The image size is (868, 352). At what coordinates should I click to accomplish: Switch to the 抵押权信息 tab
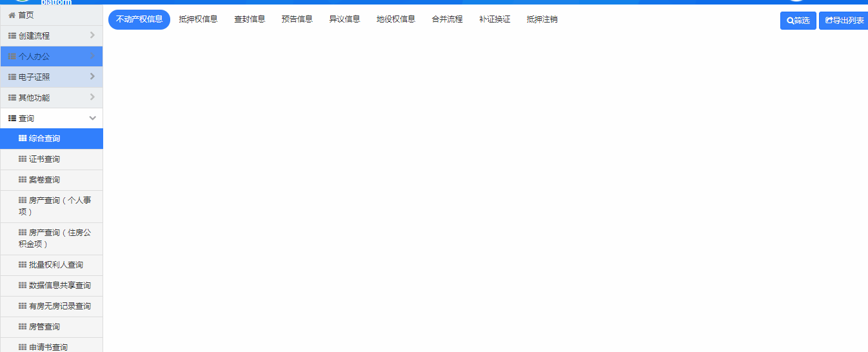coord(198,19)
